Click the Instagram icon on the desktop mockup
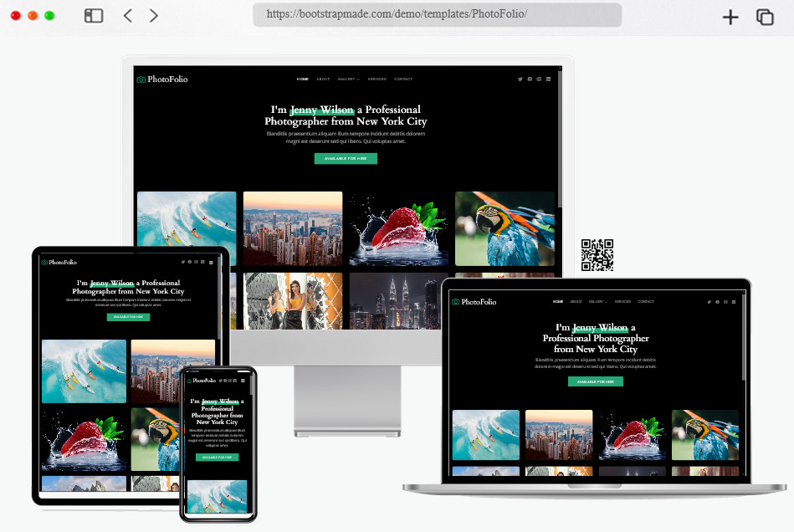This screenshot has height=532, width=794. tap(539, 79)
